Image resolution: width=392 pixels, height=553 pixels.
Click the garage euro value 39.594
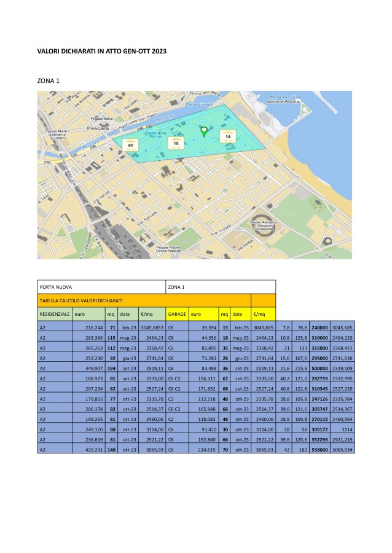(209, 327)
